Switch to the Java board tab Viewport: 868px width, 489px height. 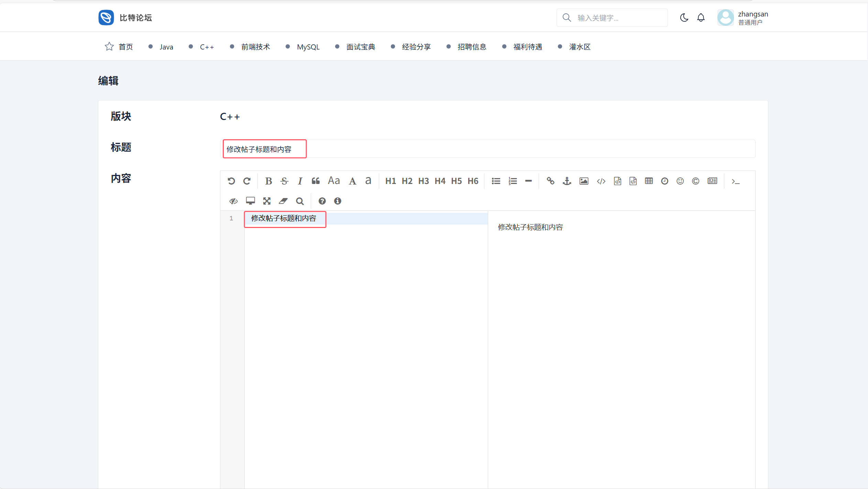(x=166, y=47)
